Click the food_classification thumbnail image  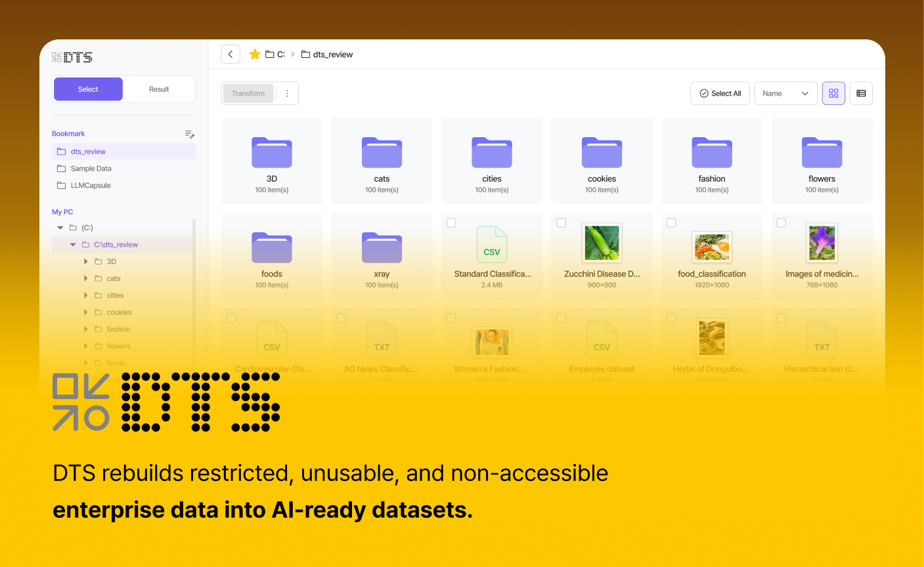coord(712,247)
